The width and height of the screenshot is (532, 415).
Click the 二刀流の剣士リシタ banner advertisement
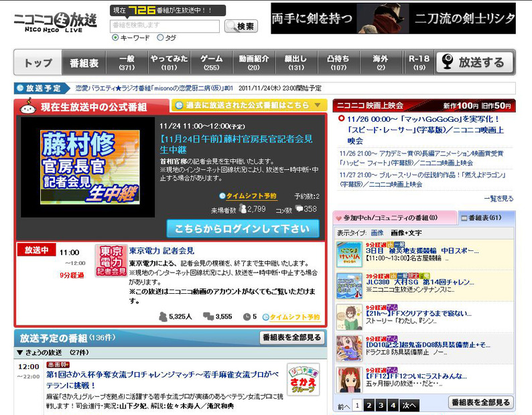coord(393,18)
